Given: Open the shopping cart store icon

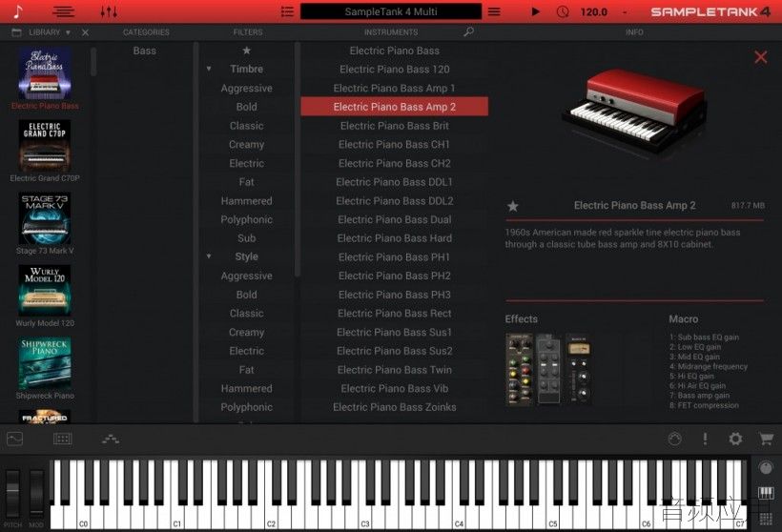Looking at the screenshot, I should tap(766, 439).
